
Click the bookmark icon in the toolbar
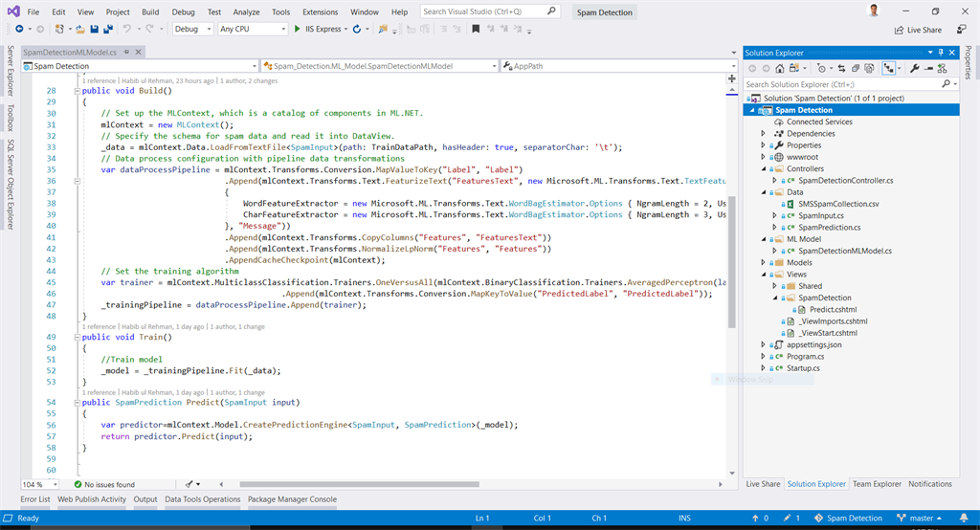[x=477, y=30]
